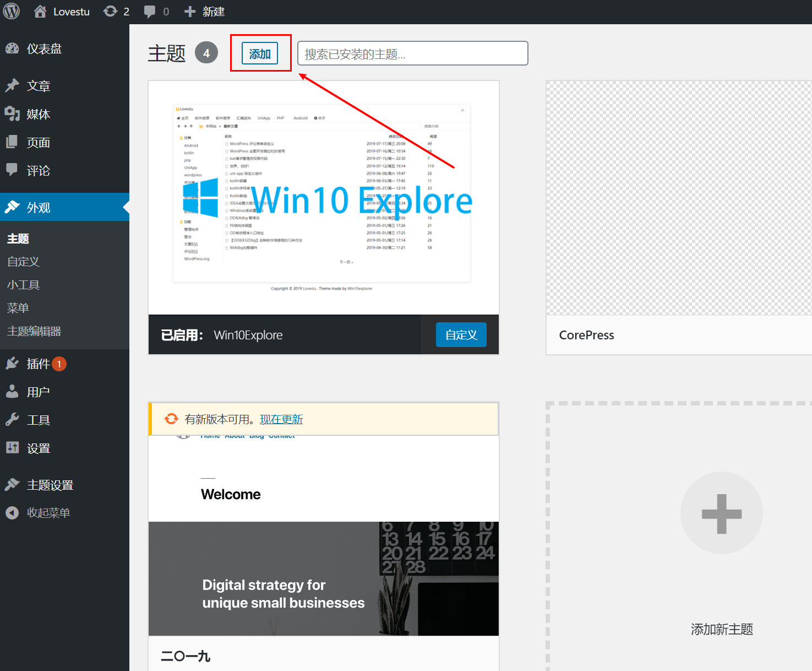The width and height of the screenshot is (812, 671).
Task: Open 插件 menu label
Action: [39, 364]
